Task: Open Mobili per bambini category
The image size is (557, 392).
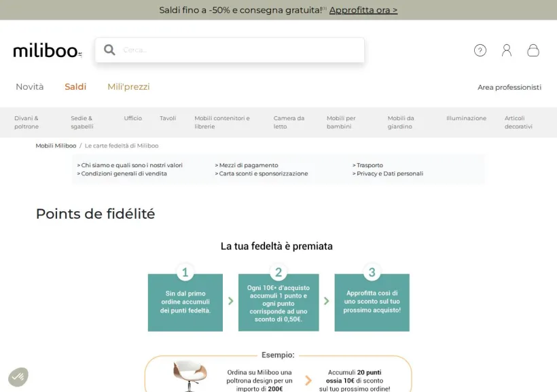Action: pos(341,122)
